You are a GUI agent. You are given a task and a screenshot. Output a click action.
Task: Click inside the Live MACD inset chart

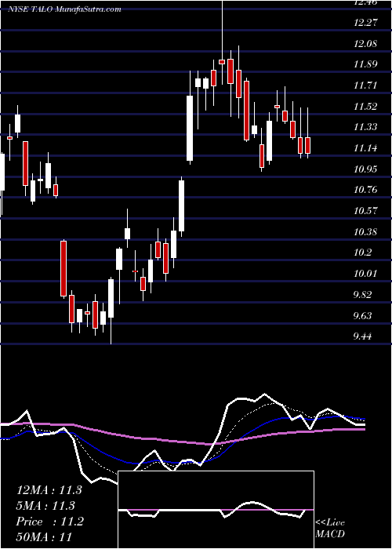216,510
